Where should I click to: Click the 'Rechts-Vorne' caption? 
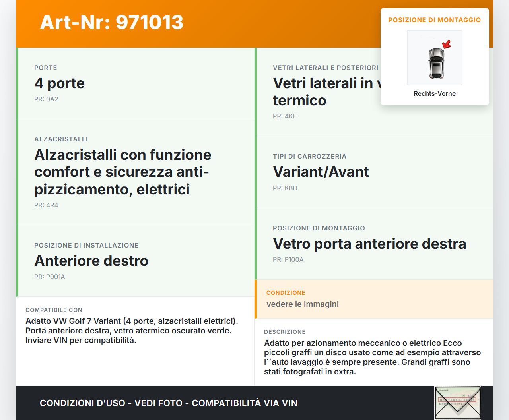[x=435, y=94]
